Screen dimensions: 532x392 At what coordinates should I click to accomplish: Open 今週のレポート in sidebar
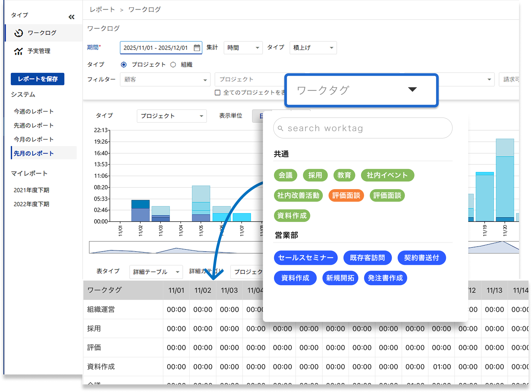[34, 111]
